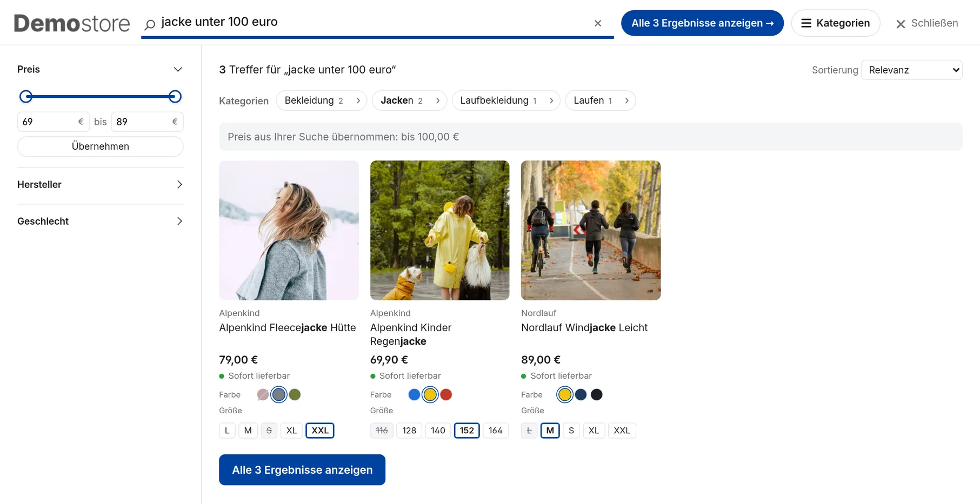Focus the maximum price field showing 89
The width and height of the screenshot is (980, 504).
[x=147, y=122]
